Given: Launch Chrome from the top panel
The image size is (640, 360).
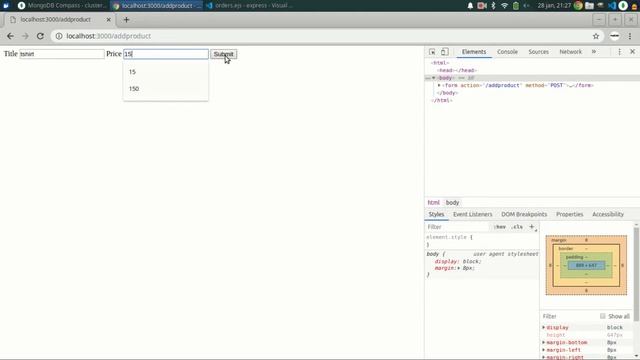Looking at the screenshot, I should 578,6.
